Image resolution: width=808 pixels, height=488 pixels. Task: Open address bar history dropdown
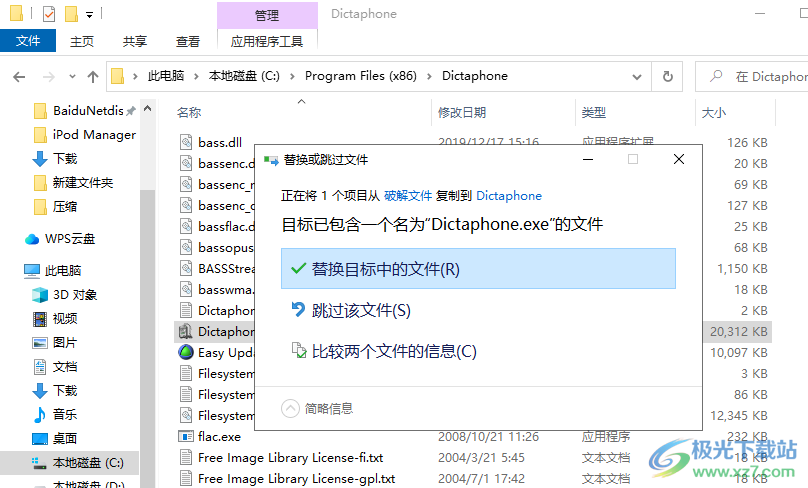pos(637,77)
